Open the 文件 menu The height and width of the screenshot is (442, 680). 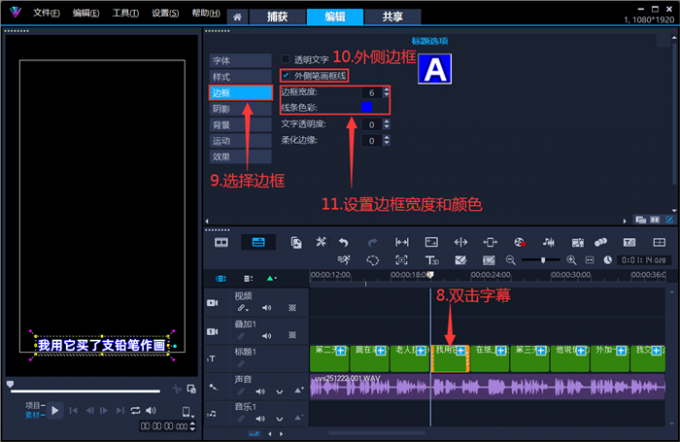[x=46, y=13]
